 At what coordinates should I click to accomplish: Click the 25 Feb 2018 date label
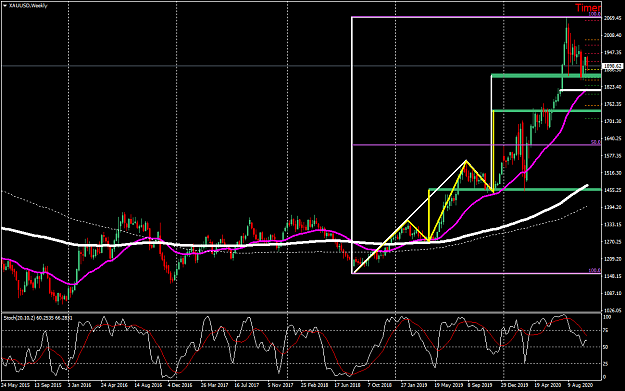(314, 385)
